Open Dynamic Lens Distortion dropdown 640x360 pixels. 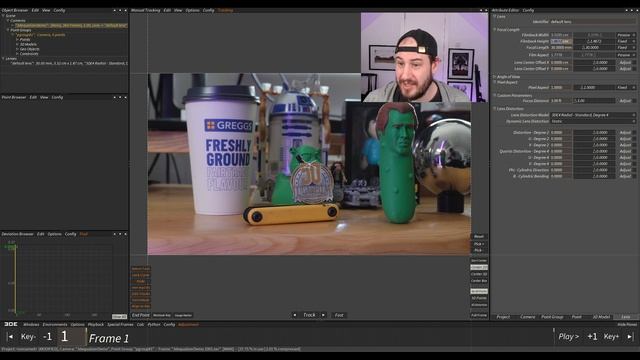593,121
